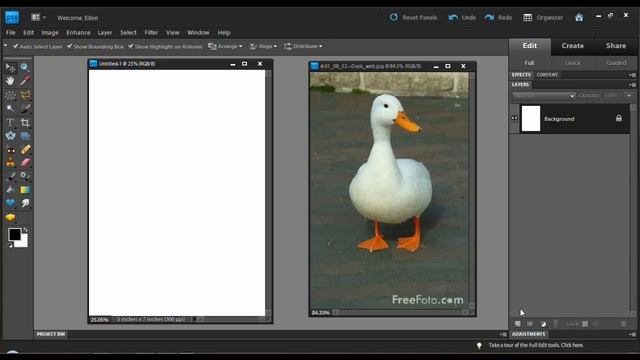This screenshot has width=640, height=360.
Task: Select the Eyedropper tool
Action: point(25,81)
